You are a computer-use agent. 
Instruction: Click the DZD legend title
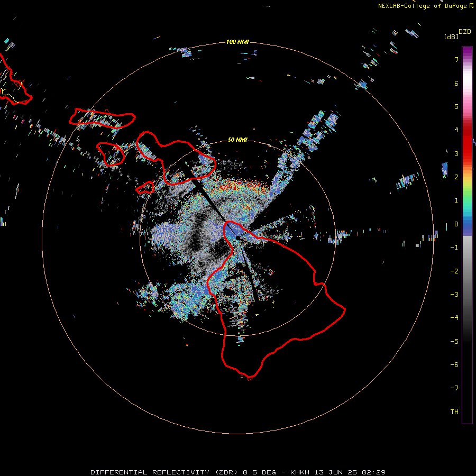(x=465, y=32)
